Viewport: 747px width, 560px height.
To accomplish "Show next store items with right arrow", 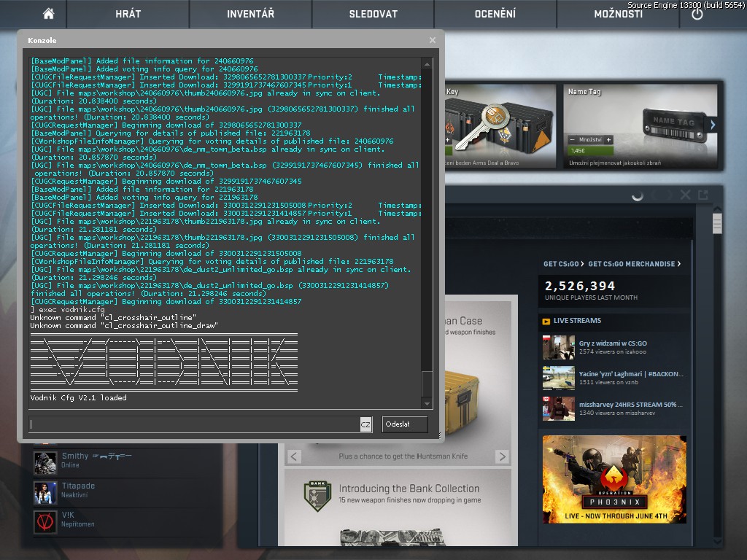I will 713,125.
